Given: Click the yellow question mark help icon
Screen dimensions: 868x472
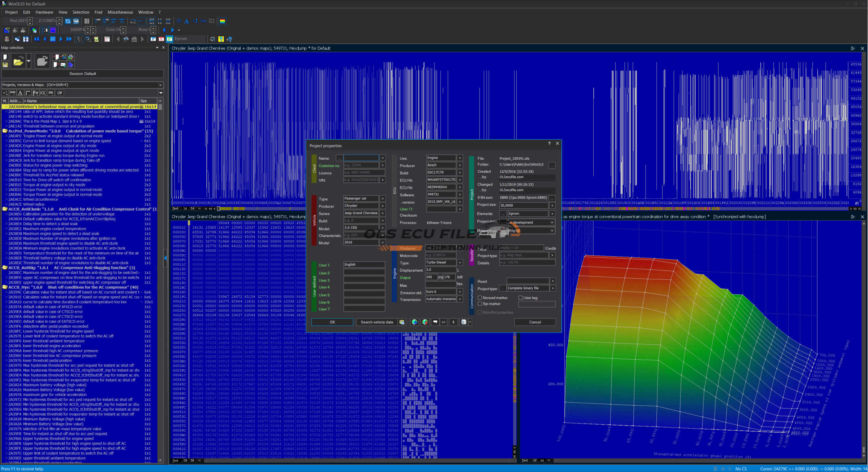Looking at the screenshot, I should pyautogui.click(x=221, y=39).
